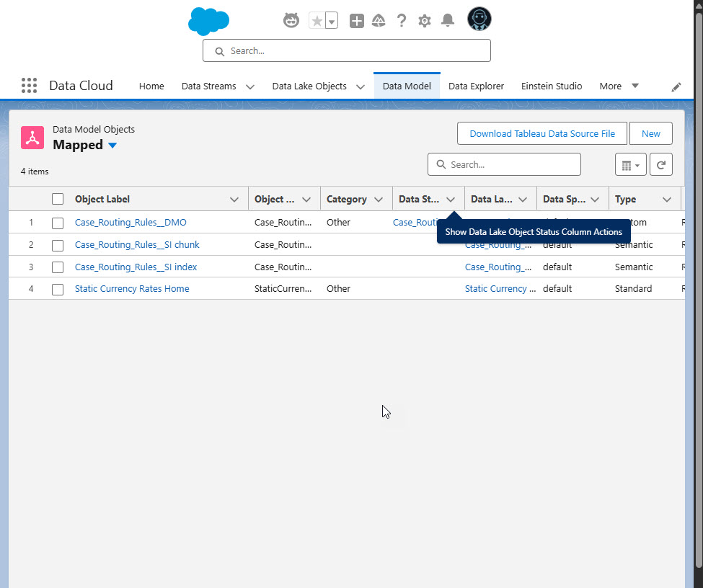
Task: Open the Case_Routing_Rules__DMO link
Action: [131, 222]
